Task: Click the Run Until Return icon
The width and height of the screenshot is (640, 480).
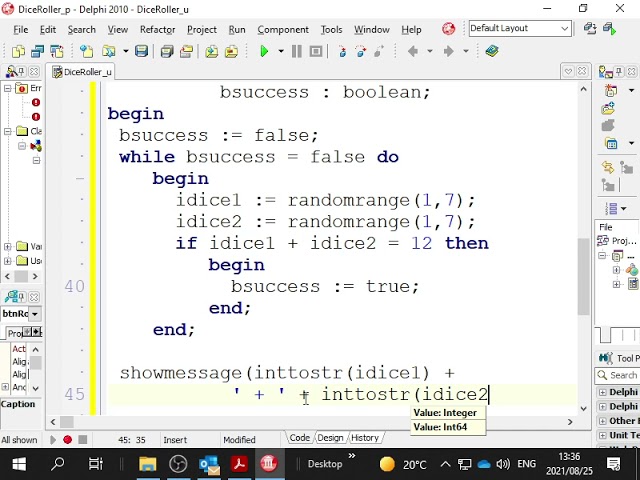Action: 379,51
